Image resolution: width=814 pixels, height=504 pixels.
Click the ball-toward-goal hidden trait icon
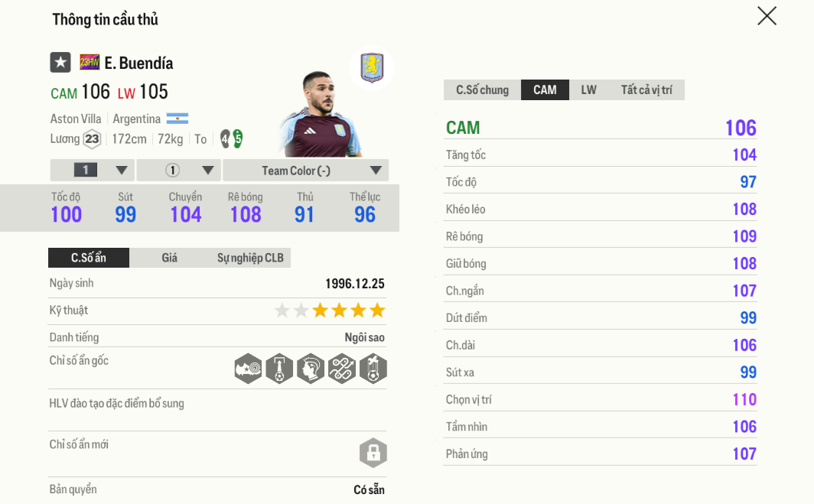tap(279, 369)
